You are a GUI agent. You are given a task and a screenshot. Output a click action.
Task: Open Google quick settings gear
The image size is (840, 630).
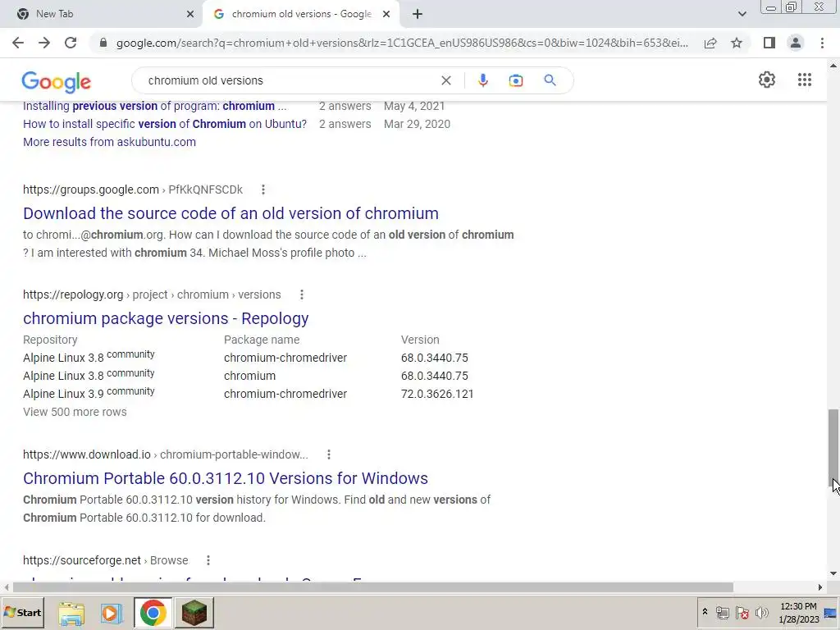point(767,80)
